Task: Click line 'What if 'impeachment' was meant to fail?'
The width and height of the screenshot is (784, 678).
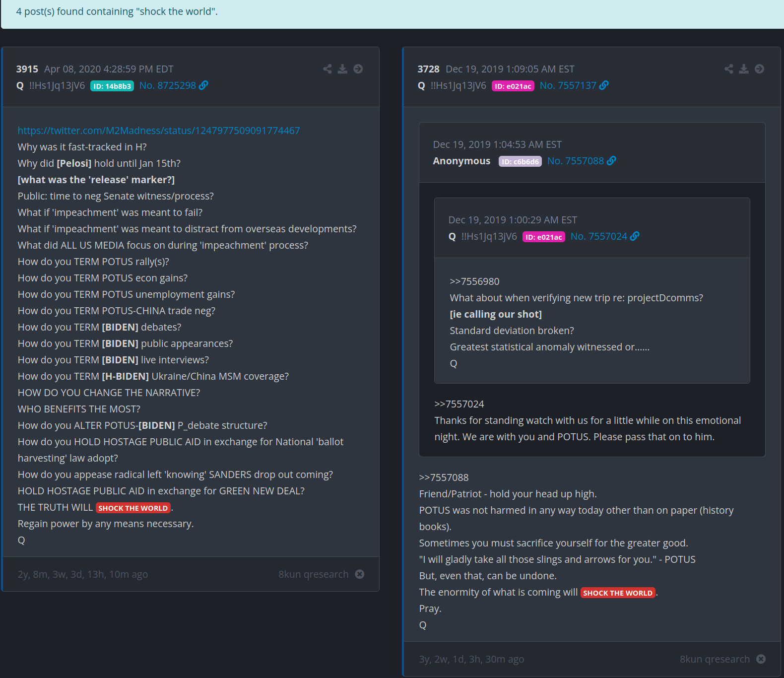Action: point(110,212)
